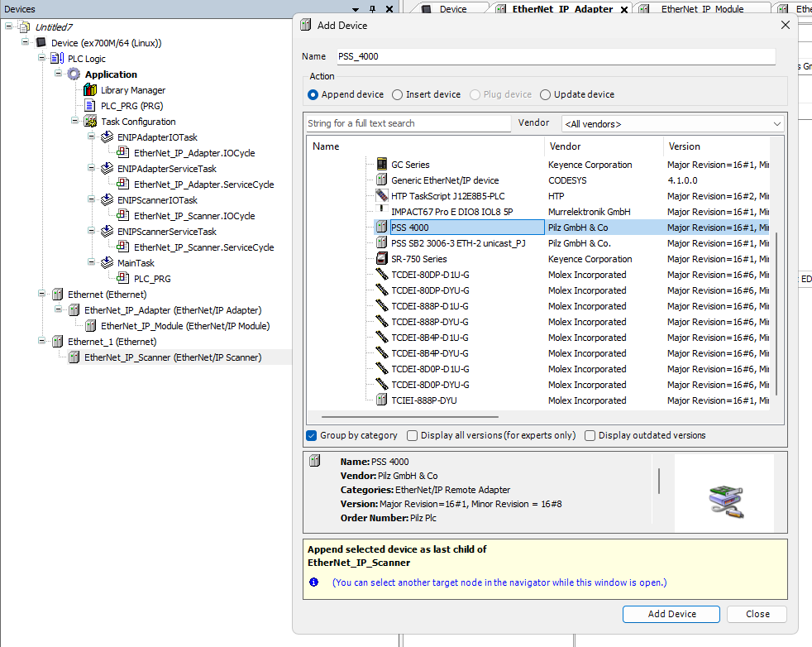This screenshot has width=812, height=647.
Task: Click the TCIEI-888P-DYU device icon
Action: coord(382,400)
